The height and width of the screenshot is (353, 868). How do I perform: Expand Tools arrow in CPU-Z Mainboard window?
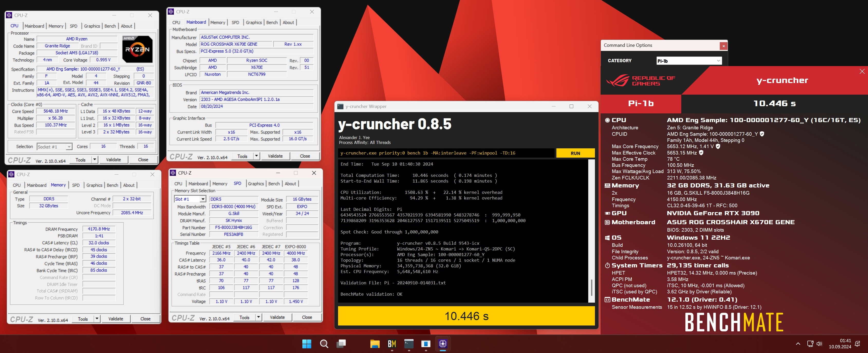pyautogui.click(x=256, y=156)
